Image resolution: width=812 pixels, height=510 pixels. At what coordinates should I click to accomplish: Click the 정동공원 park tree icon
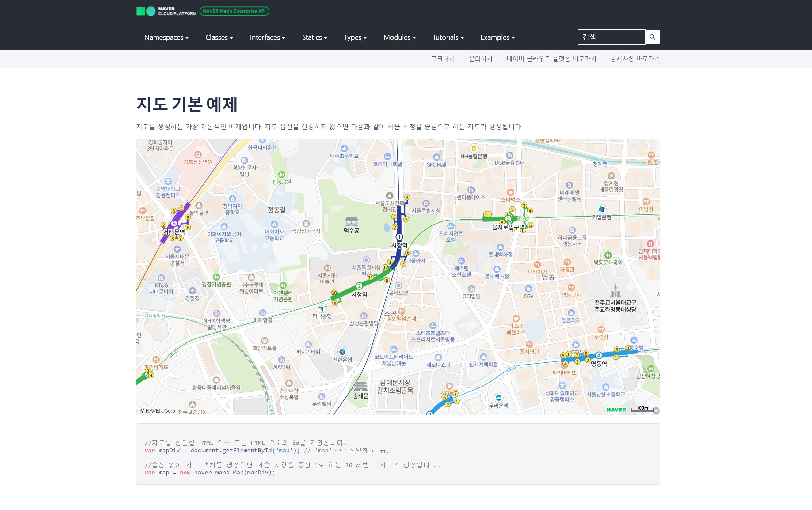pos(282,175)
